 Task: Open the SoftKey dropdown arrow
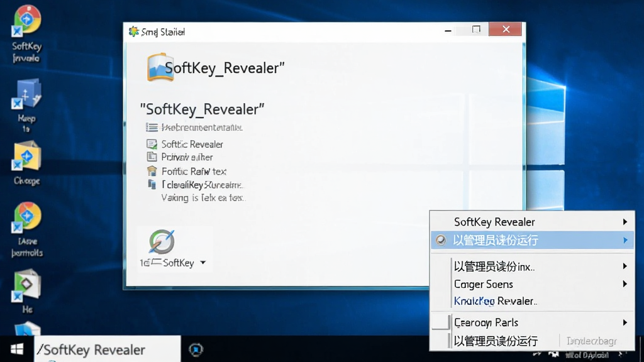pyautogui.click(x=203, y=263)
